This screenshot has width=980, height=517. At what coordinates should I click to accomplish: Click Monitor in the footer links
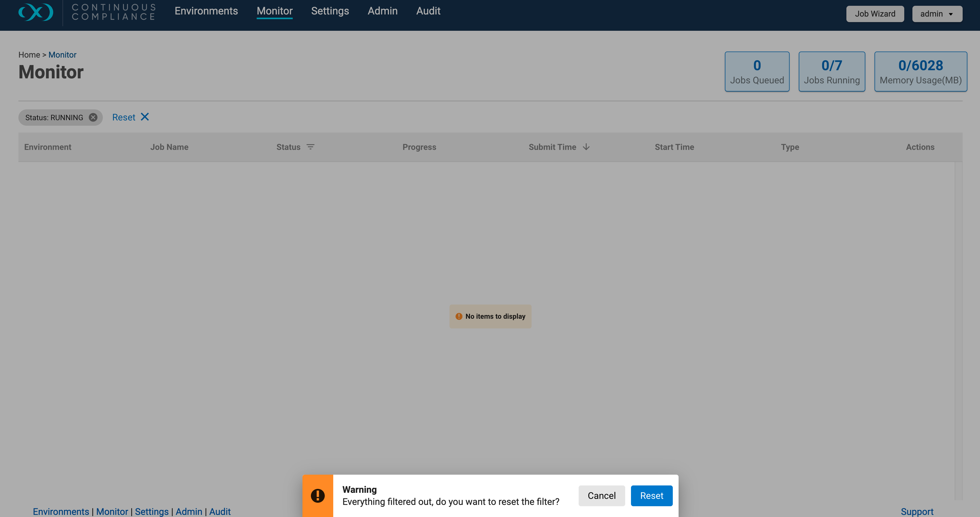click(x=112, y=512)
